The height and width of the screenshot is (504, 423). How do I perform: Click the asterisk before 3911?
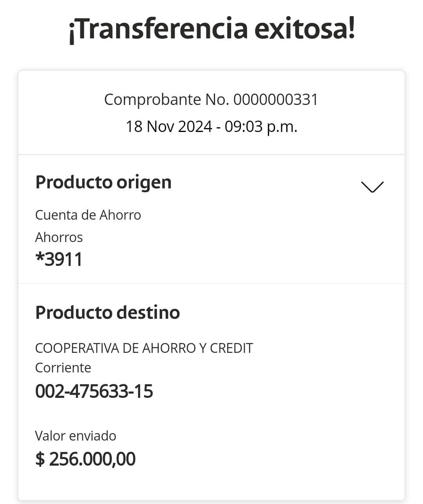pyautogui.click(x=39, y=258)
